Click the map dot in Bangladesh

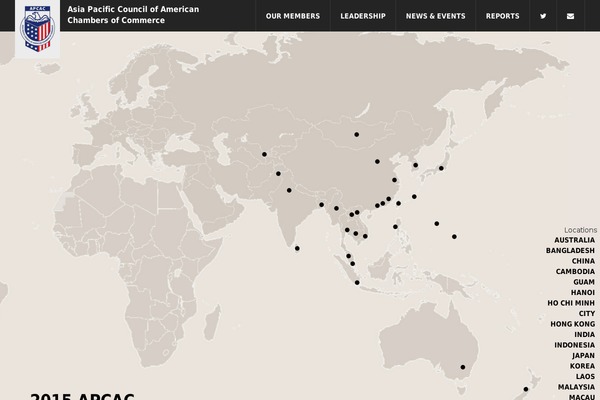(x=321, y=205)
